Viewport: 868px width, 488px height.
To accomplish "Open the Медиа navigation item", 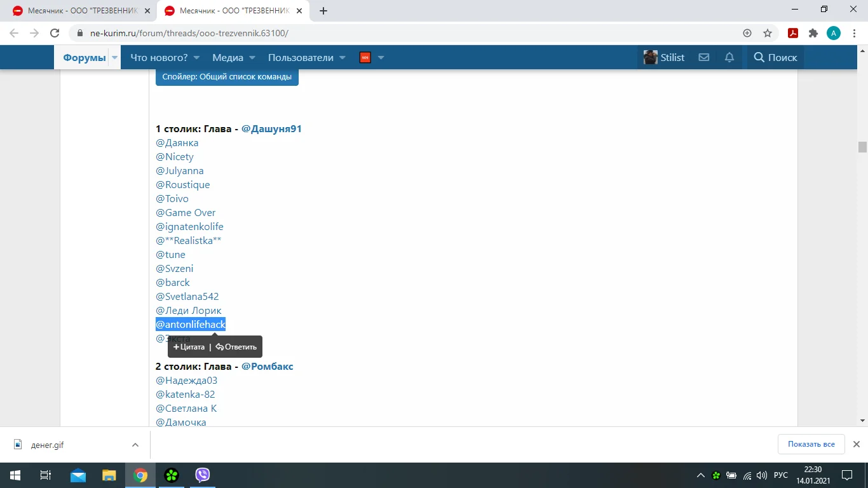I will [x=227, y=57].
